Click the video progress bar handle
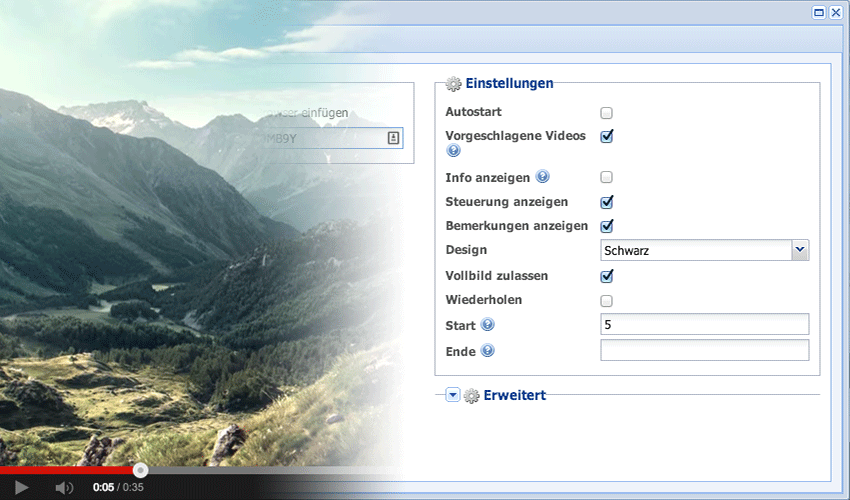The image size is (850, 500). (141, 470)
